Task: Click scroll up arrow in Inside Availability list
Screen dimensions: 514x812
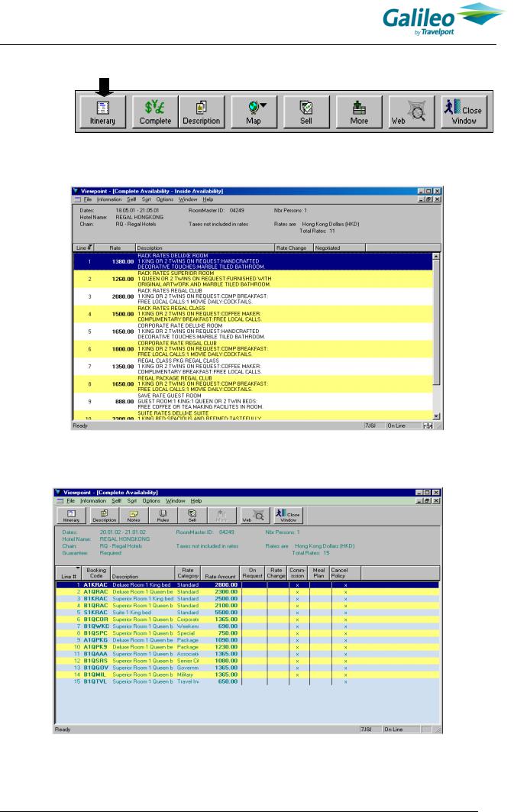Action: click(436, 257)
